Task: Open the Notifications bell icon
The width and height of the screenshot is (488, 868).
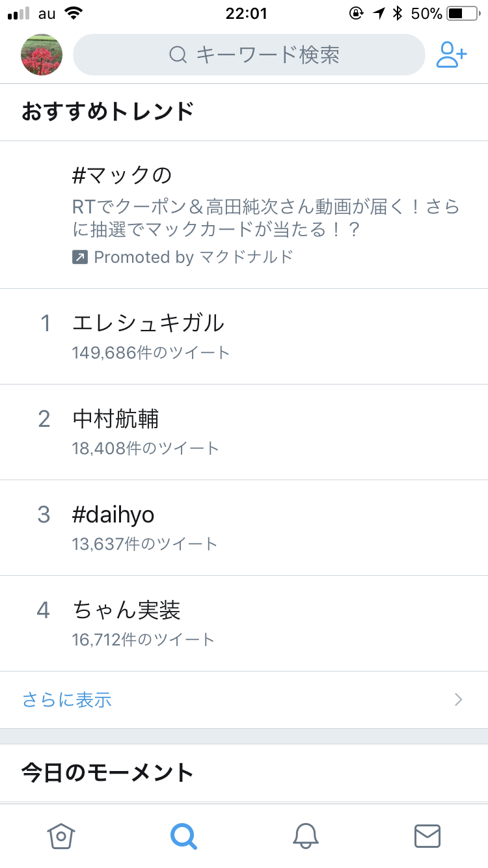Action: 305,835
